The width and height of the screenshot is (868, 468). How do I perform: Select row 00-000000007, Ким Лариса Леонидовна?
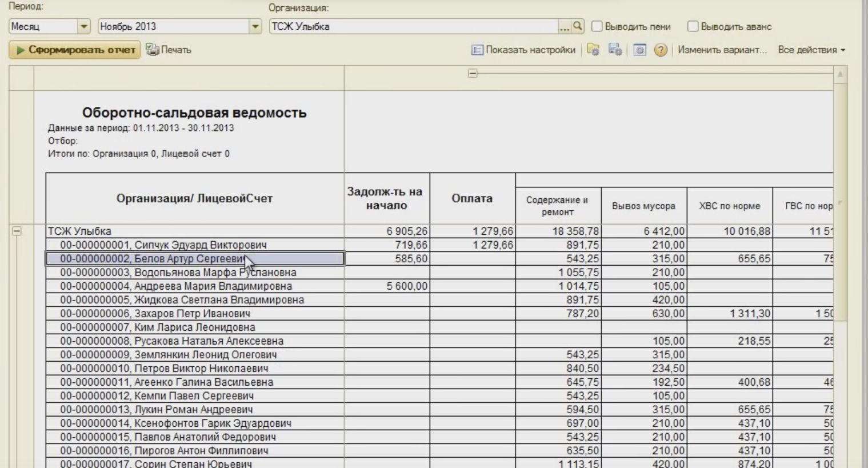pos(195,327)
